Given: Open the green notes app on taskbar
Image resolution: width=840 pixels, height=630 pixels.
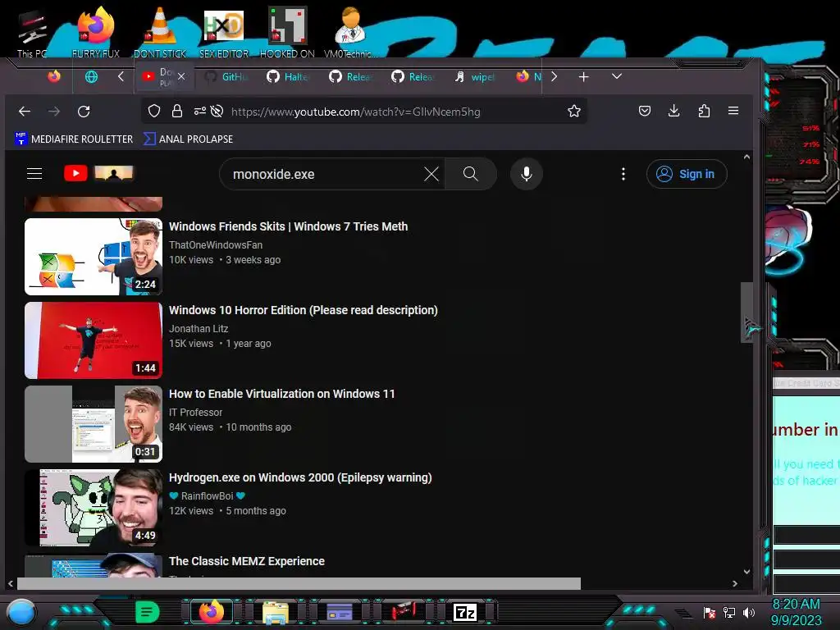Looking at the screenshot, I should pos(148,612).
